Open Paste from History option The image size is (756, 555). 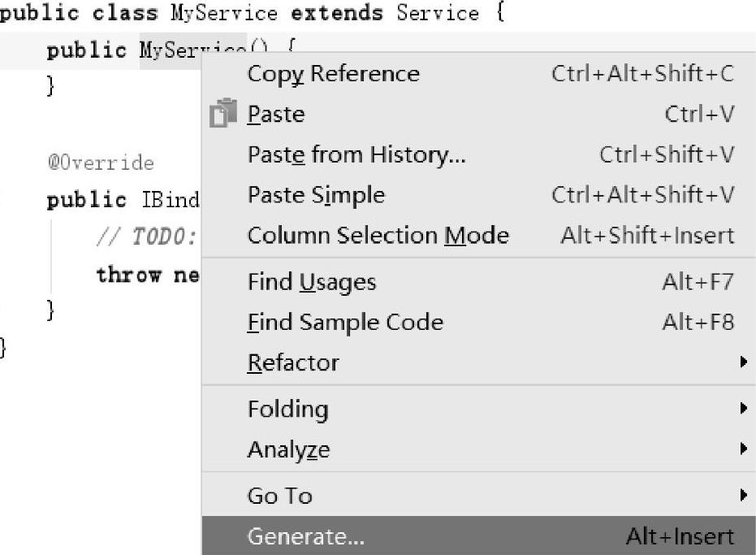[x=356, y=154]
